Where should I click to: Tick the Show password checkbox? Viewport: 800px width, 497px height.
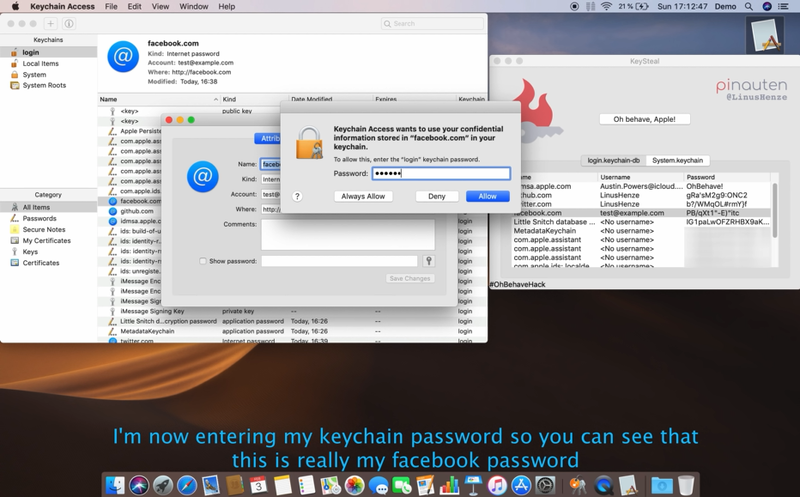point(203,261)
